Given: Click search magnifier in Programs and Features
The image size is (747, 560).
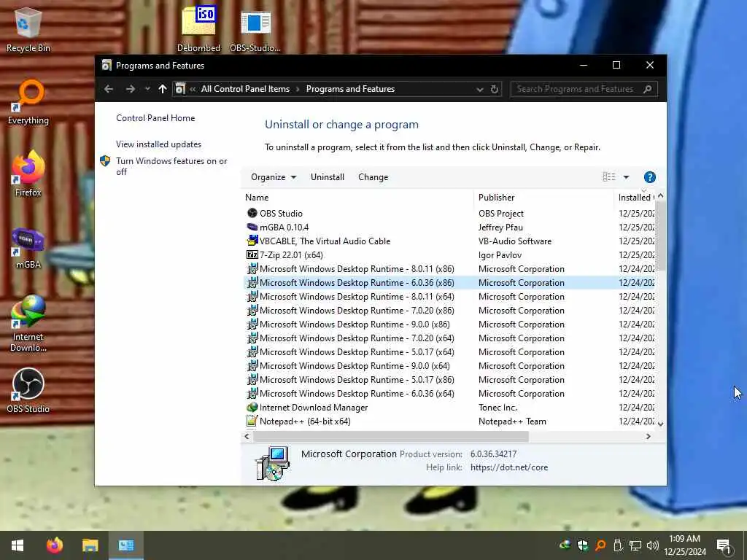Looking at the screenshot, I should tap(647, 89).
